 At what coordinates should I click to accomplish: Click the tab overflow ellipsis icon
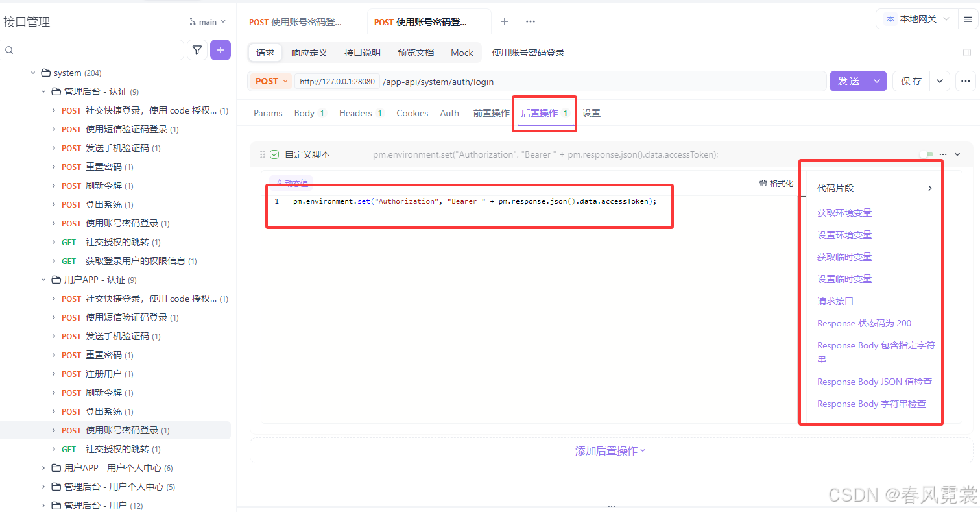coord(531,21)
